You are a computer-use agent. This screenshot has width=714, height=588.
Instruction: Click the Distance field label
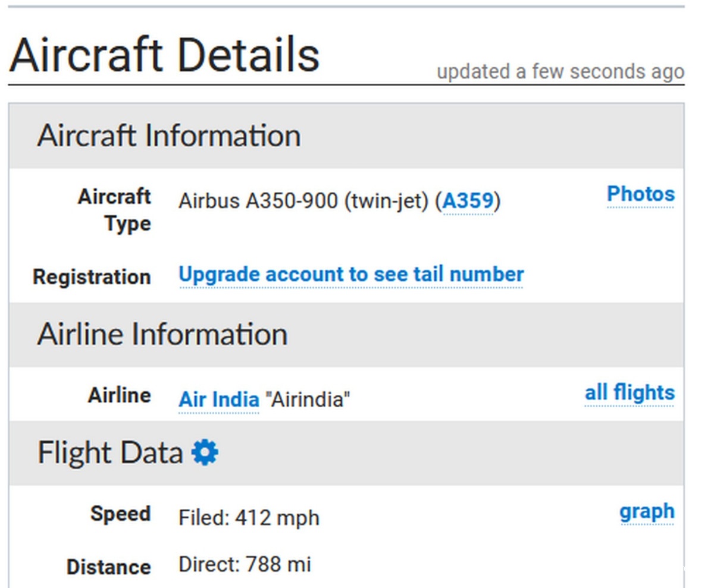point(108,567)
